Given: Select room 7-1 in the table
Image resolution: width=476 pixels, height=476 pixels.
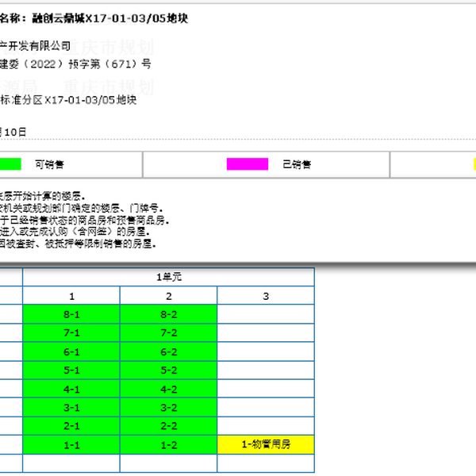Looking at the screenshot, I should [x=71, y=332].
